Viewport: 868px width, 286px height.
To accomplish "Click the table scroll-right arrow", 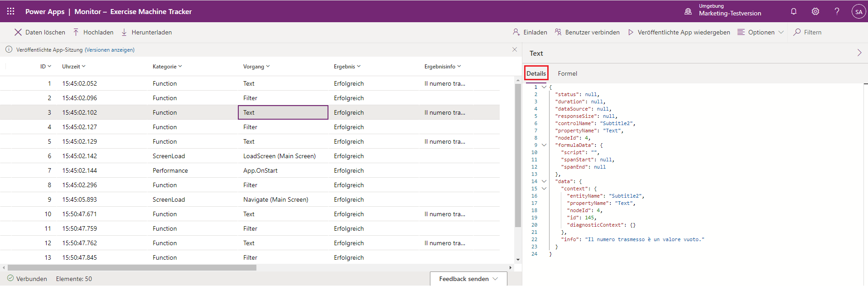I will click(511, 267).
